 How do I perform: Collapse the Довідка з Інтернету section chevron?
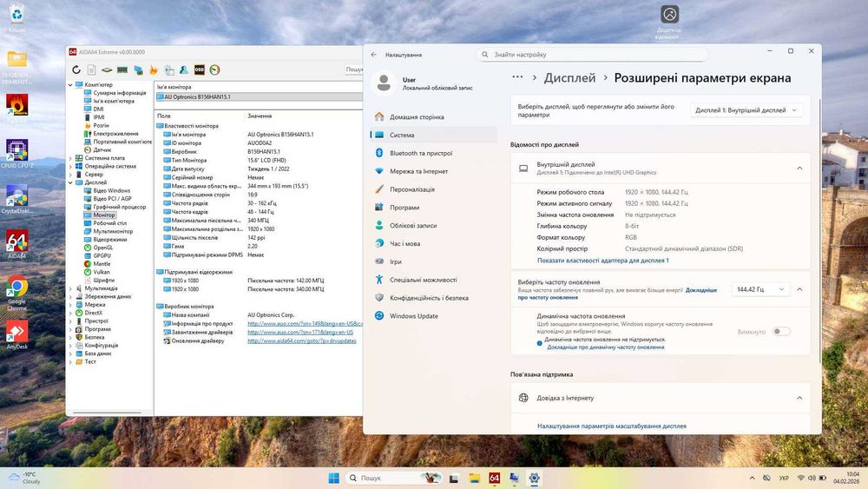click(799, 398)
